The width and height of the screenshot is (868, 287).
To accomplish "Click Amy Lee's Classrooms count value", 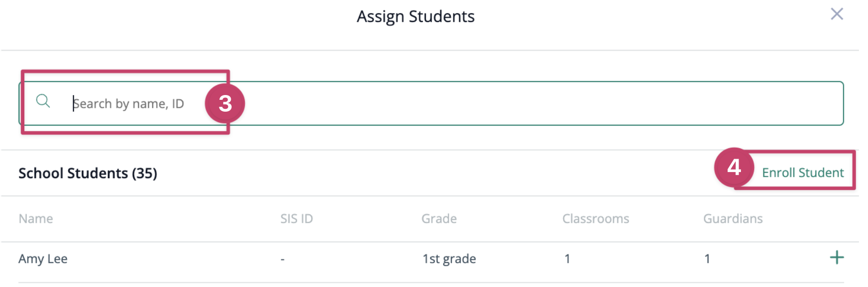I will tap(567, 259).
